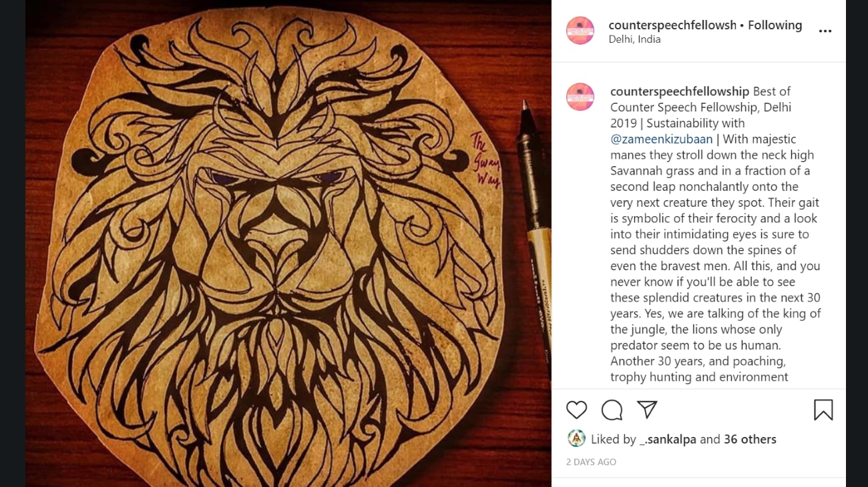This screenshot has width=868, height=487.
Task: Show the 36 others who liked
Action: (750, 440)
